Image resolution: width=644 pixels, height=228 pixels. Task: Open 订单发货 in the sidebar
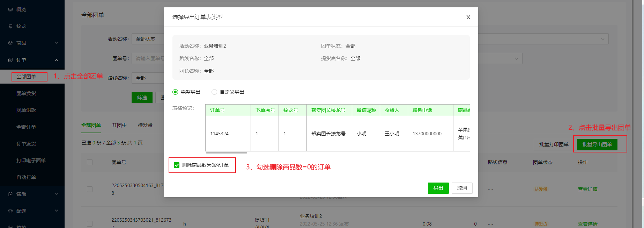[26, 144]
